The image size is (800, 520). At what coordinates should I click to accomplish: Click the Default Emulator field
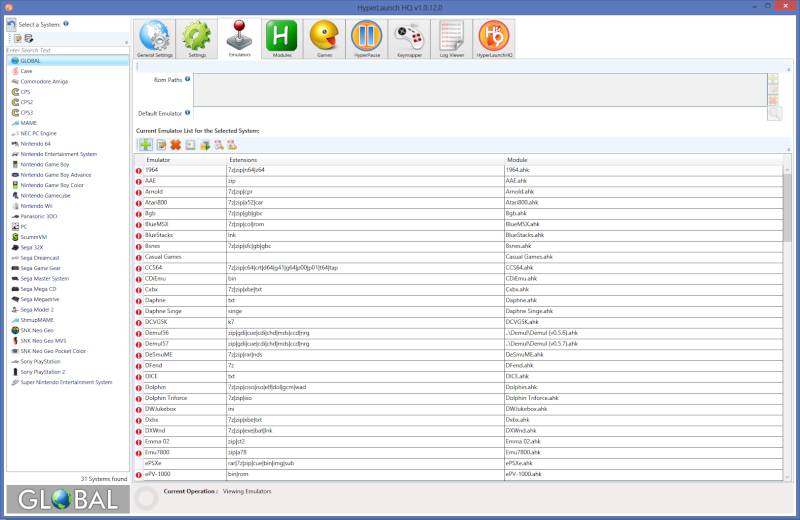480,114
